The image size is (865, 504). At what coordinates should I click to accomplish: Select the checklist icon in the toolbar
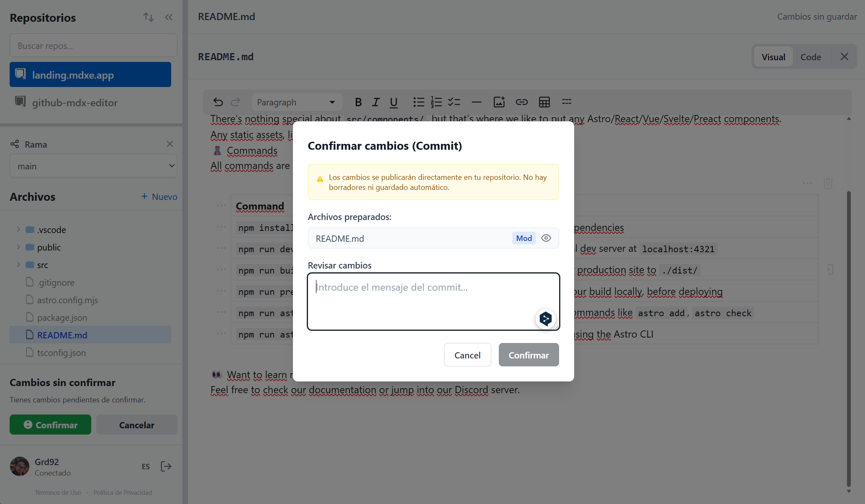tap(454, 102)
